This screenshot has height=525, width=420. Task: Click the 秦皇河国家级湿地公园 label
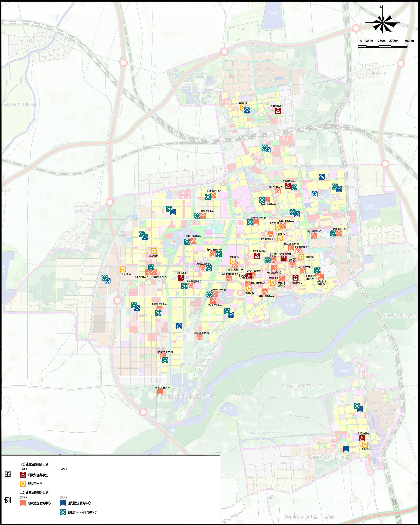188,397
